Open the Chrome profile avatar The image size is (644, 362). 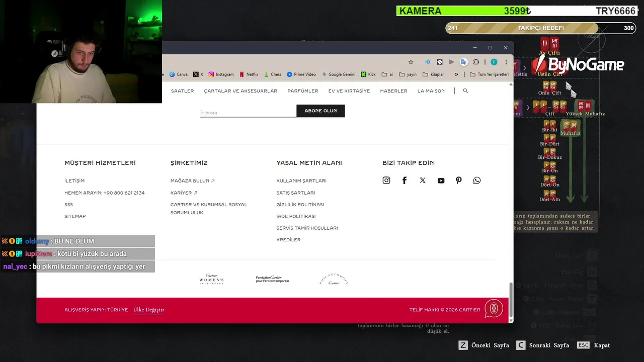(x=494, y=62)
